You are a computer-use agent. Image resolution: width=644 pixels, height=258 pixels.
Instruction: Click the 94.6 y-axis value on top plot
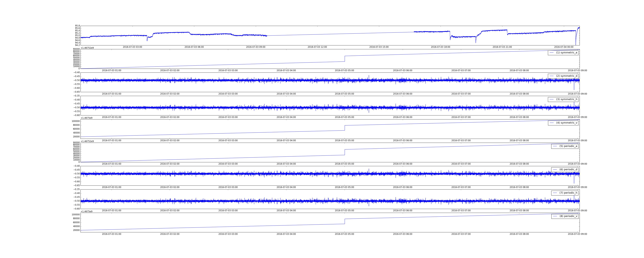pyautogui.click(x=78, y=40)
